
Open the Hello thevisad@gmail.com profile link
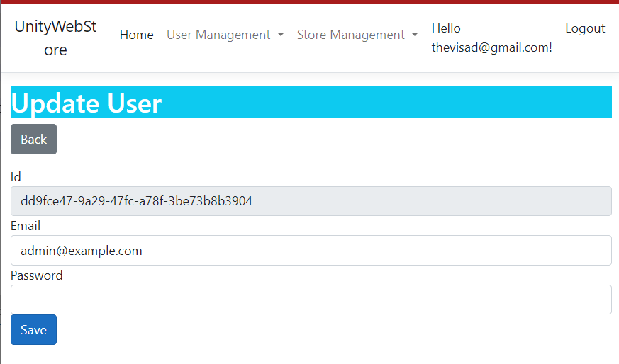click(x=491, y=38)
